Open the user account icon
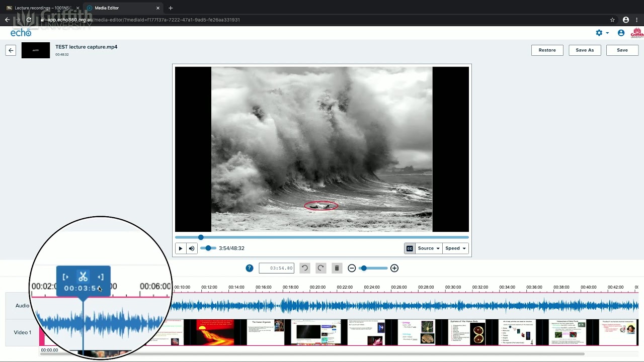The height and width of the screenshot is (362, 644). coord(621,33)
